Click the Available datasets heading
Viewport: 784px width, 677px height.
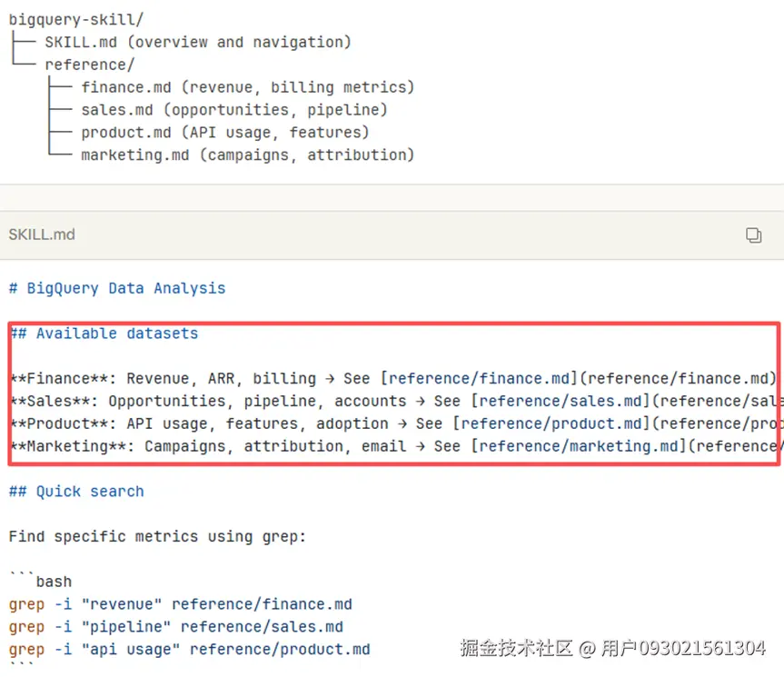(x=116, y=334)
